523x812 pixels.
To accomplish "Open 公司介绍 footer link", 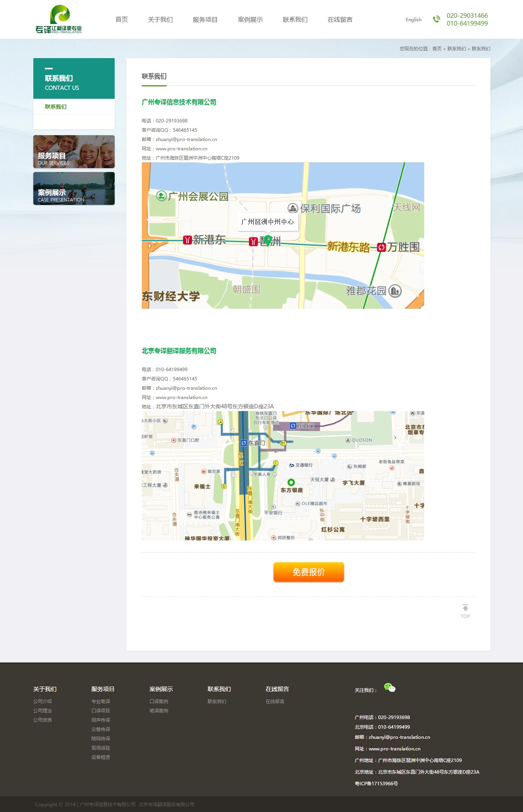I will (43, 701).
